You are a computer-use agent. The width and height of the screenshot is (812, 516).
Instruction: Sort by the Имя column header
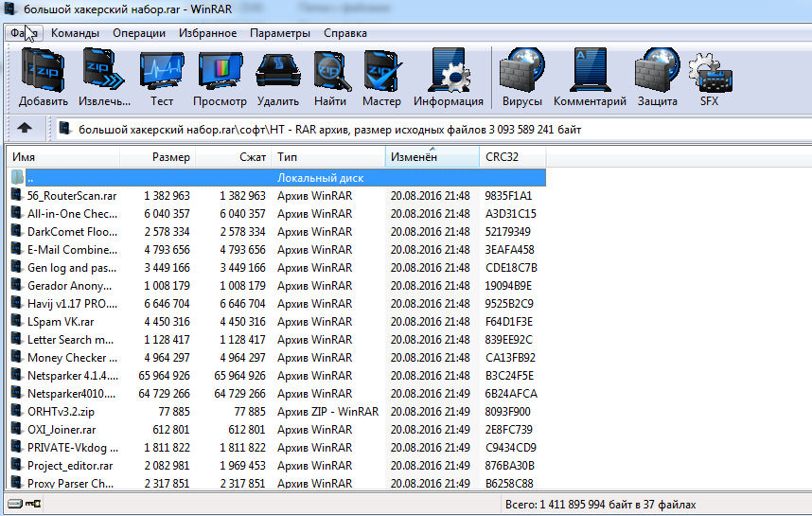(63, 157)
